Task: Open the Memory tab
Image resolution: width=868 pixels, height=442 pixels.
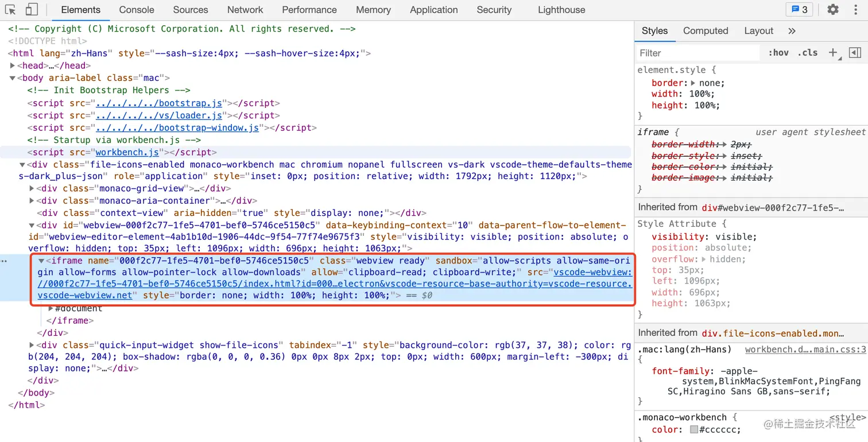Action: [x=373, y=10]
